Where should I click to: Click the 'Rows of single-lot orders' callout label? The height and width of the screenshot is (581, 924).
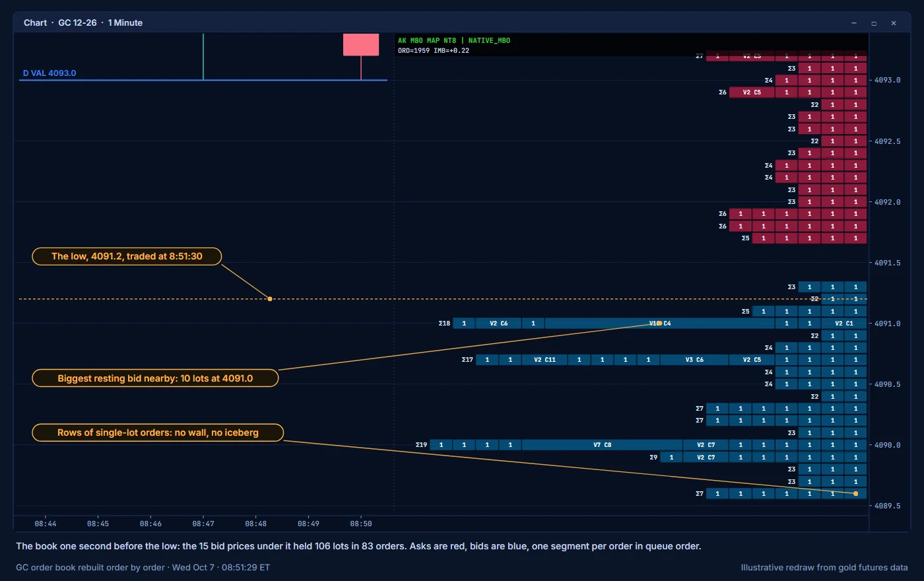(x=158, y=432)
